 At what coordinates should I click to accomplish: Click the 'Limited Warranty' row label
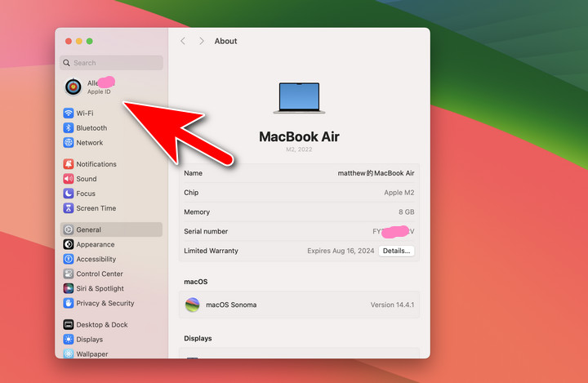(x=211, y=251)
